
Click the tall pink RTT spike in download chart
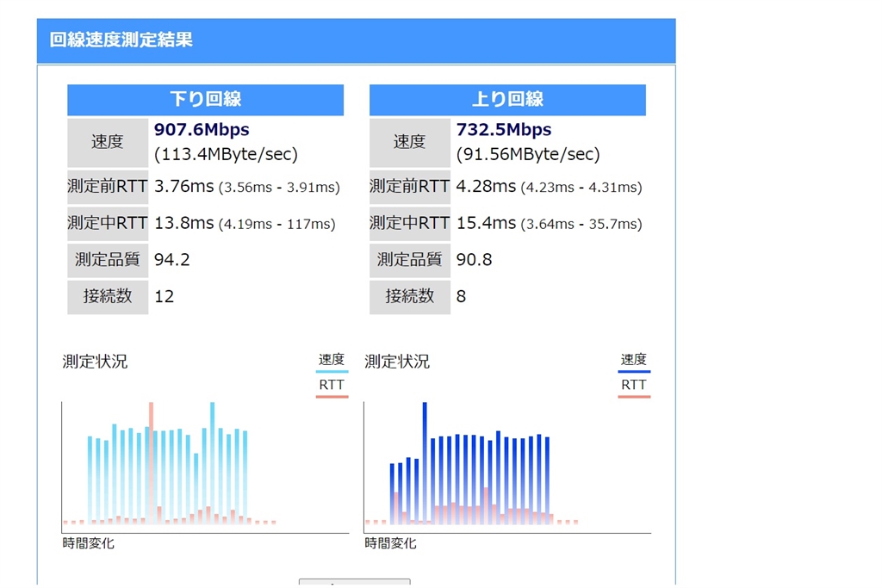coord(151,462)
